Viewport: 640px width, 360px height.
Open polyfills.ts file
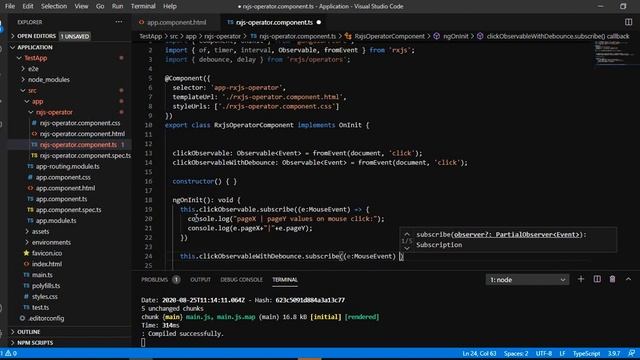pyautogui.click(x=46, y=286)
